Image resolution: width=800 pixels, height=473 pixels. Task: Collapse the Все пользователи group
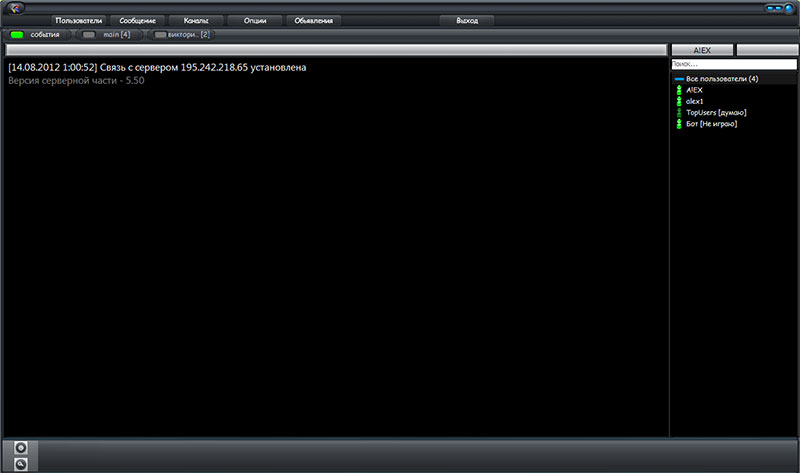pyautogui.click(x=678, y=79)
